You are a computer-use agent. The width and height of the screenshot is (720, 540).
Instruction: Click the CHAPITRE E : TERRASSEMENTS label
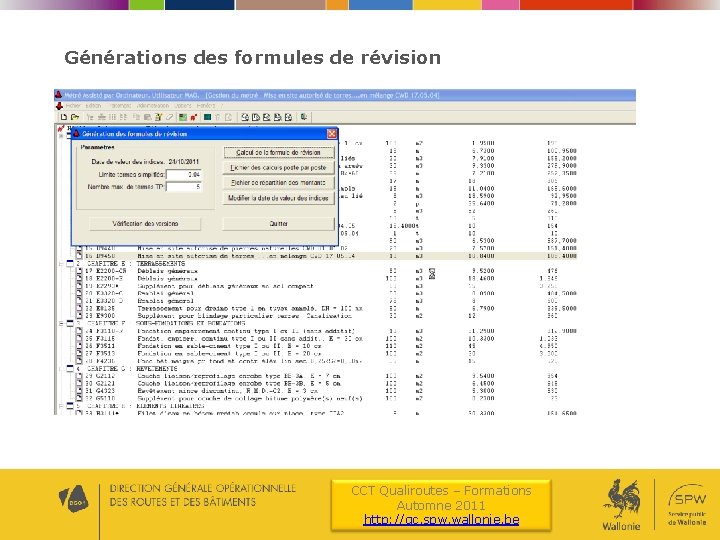click(135, 264)
